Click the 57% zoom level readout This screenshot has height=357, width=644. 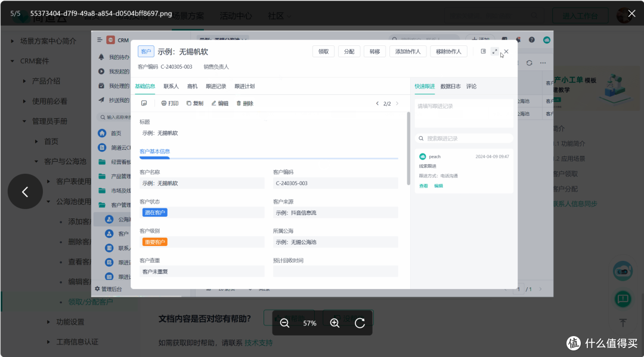pos(309,324)
